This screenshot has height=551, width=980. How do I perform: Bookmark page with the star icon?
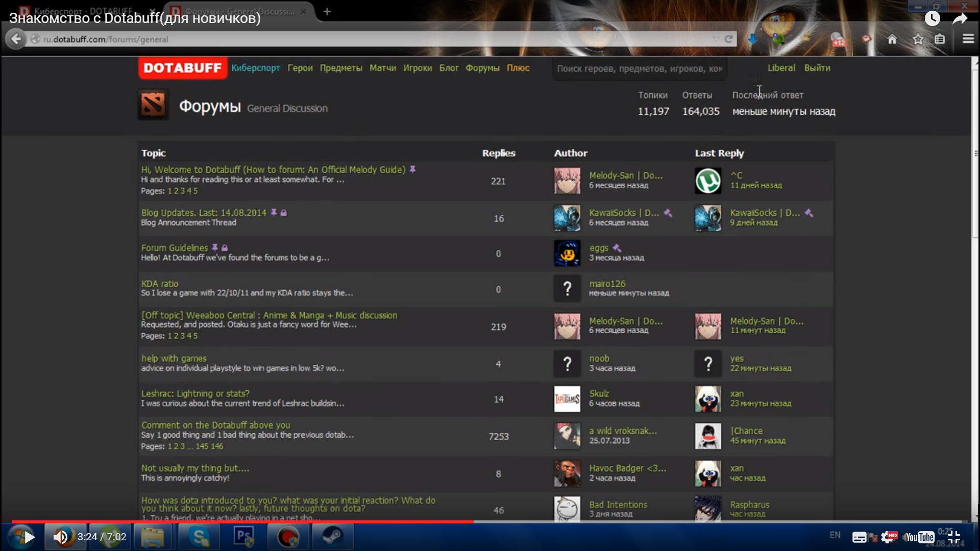pos(918,39)
